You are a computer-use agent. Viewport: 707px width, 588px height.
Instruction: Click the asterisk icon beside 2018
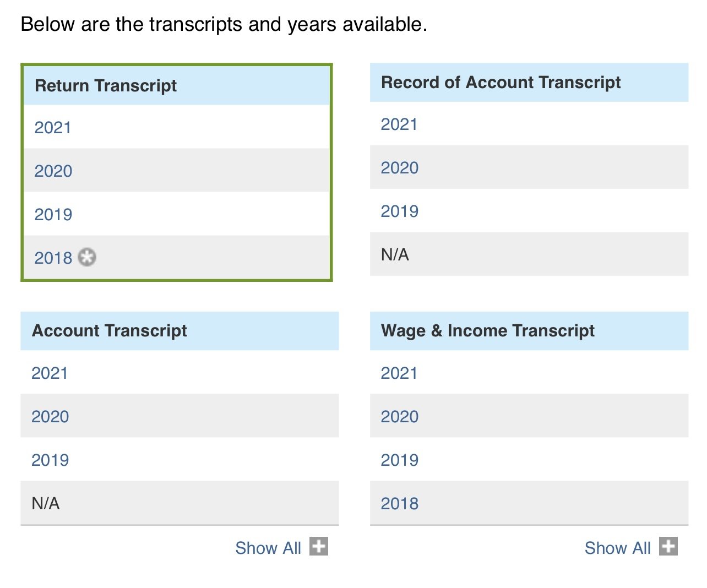click(x=87, y=257)
